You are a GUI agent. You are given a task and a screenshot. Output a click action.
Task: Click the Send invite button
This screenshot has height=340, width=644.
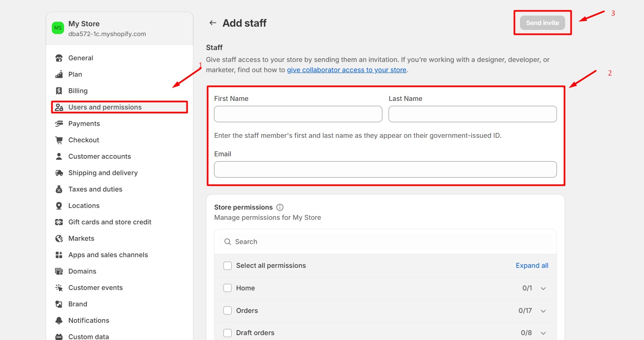pos(543,23)
